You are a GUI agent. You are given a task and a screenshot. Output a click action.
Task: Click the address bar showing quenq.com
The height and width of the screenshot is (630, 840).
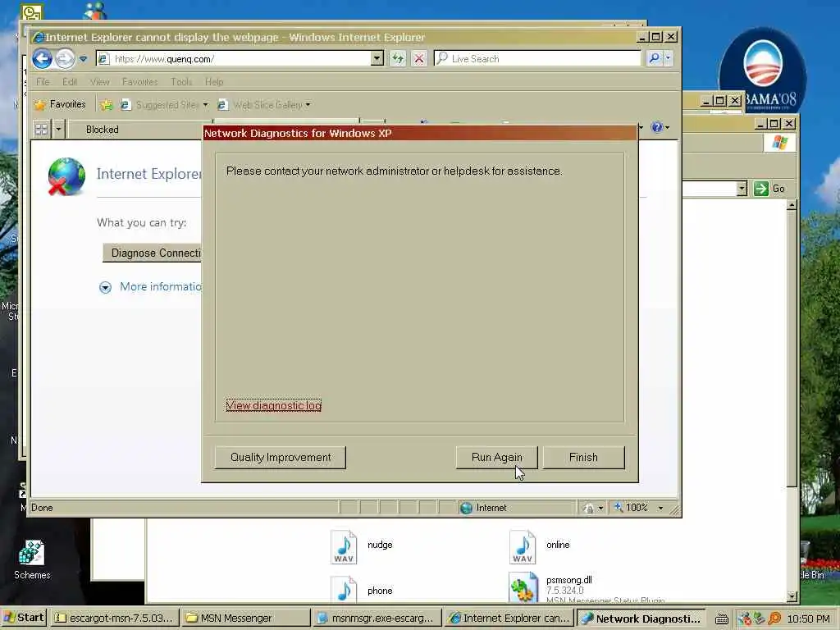click(x=234, y=59)
